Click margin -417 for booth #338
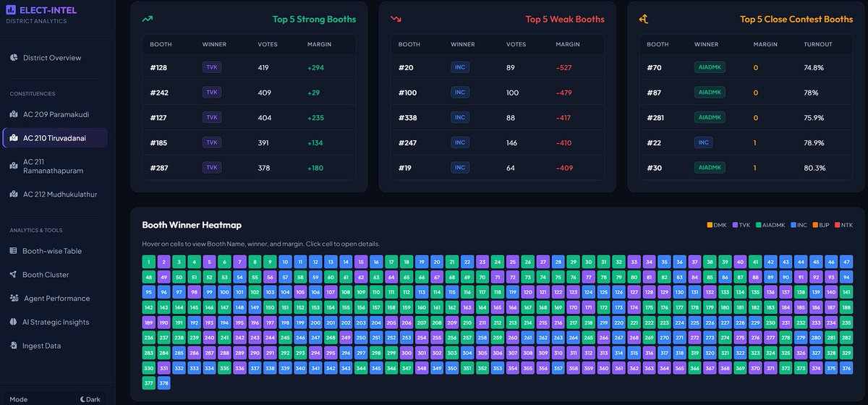868x405 pixels. tap(564, 118)
